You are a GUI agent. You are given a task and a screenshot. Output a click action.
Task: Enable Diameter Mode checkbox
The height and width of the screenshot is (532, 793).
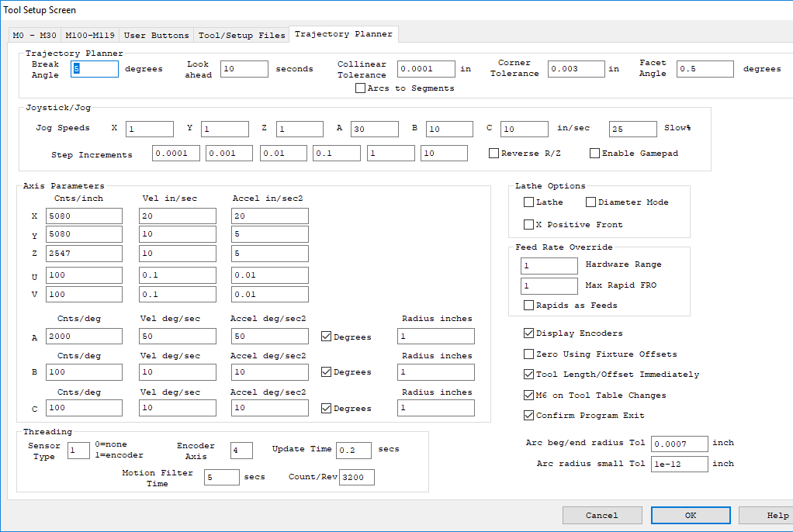click(x=590, y=202)
